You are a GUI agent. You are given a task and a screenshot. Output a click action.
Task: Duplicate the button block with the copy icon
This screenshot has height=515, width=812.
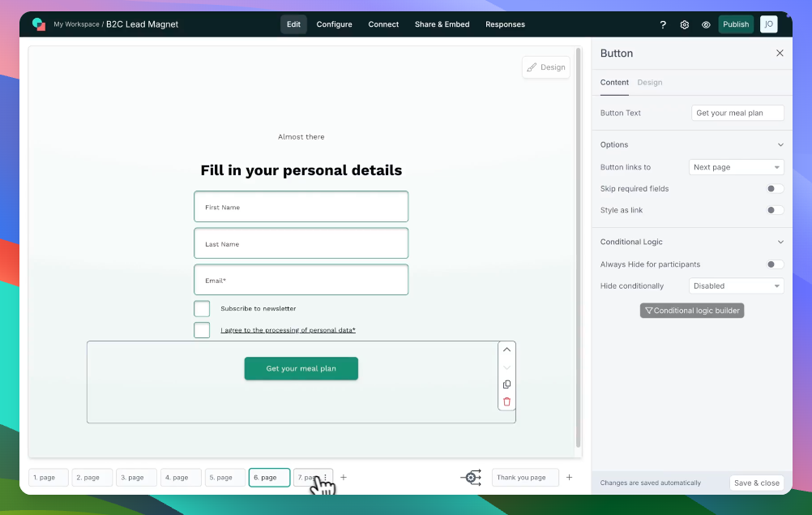506,384
